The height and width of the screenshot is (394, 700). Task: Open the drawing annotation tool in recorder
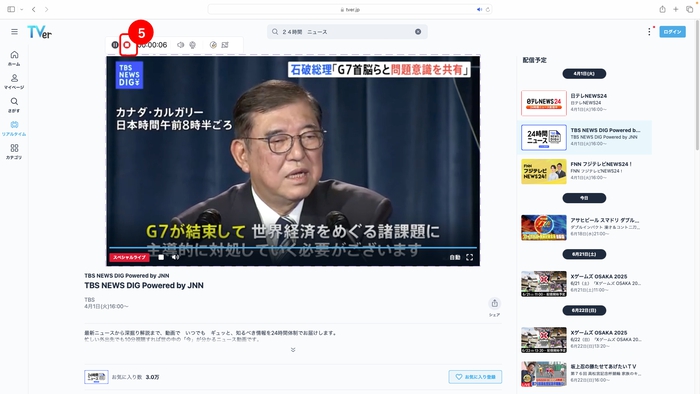click(213, 45)
